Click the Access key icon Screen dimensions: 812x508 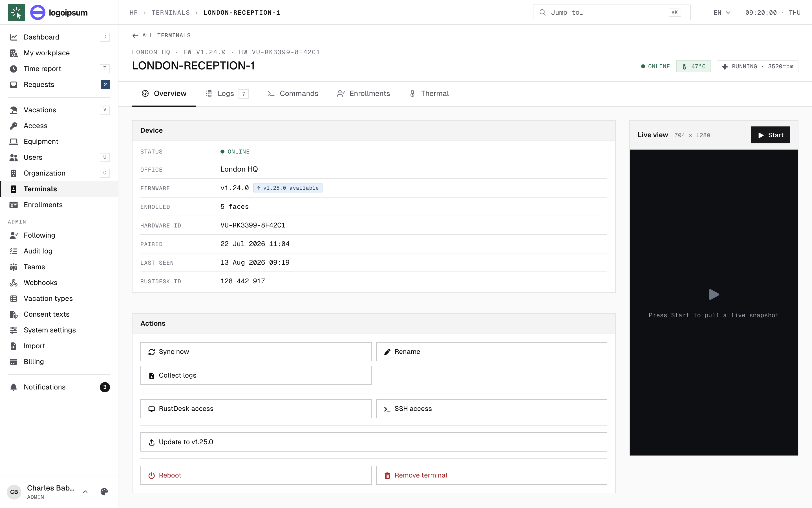tap(14, 126)
